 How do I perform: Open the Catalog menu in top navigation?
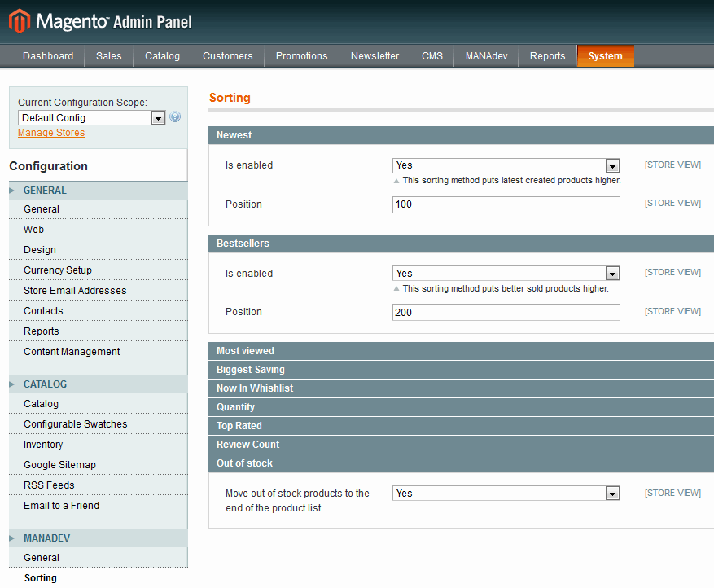(162, 56)
